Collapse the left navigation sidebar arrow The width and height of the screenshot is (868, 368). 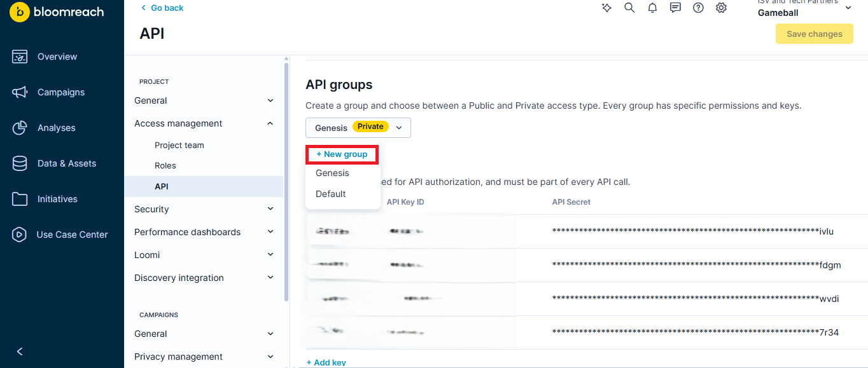pyautogui.click(x=20, y=351)
